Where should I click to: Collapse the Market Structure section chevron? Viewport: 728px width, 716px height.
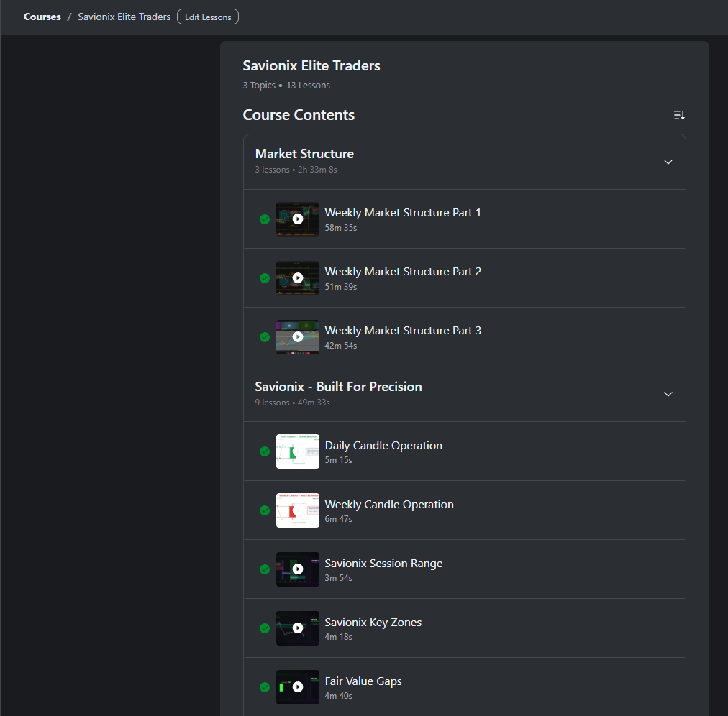[668, 162]
